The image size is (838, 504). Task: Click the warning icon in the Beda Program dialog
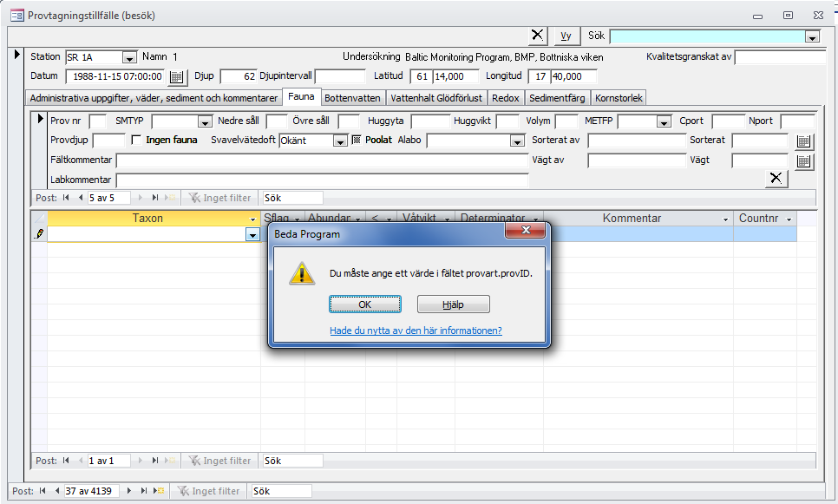302,273
